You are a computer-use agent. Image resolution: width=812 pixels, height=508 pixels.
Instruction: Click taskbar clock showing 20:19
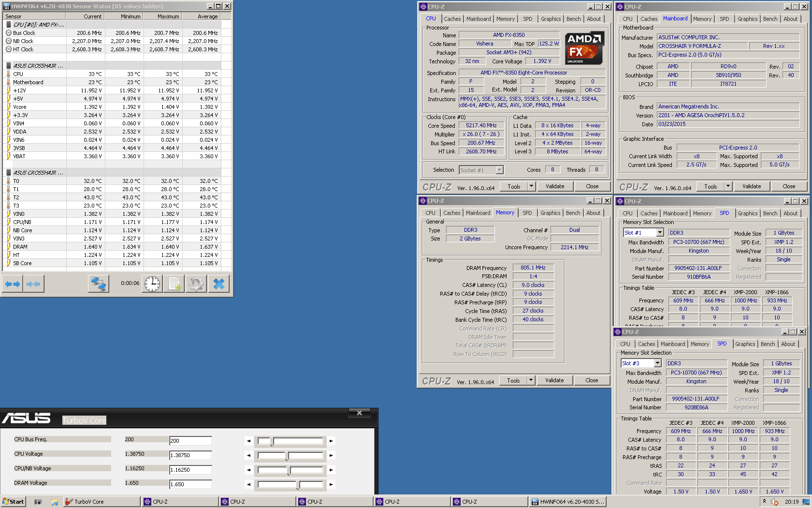(792, 502)
